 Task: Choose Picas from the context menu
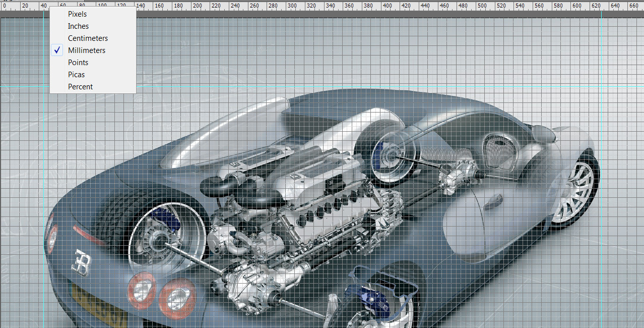tap(76, 75)
